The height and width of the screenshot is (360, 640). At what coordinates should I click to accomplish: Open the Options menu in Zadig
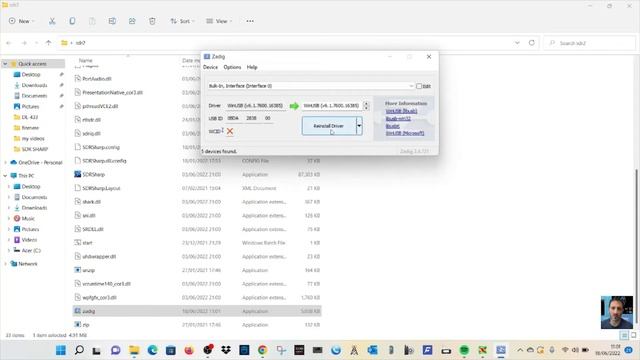[232, 67]
